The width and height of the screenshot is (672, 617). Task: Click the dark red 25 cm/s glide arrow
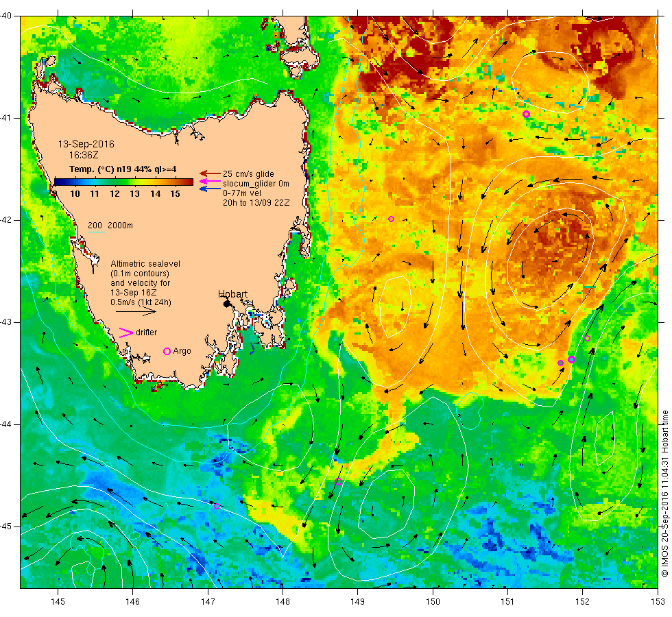point(210,173)
